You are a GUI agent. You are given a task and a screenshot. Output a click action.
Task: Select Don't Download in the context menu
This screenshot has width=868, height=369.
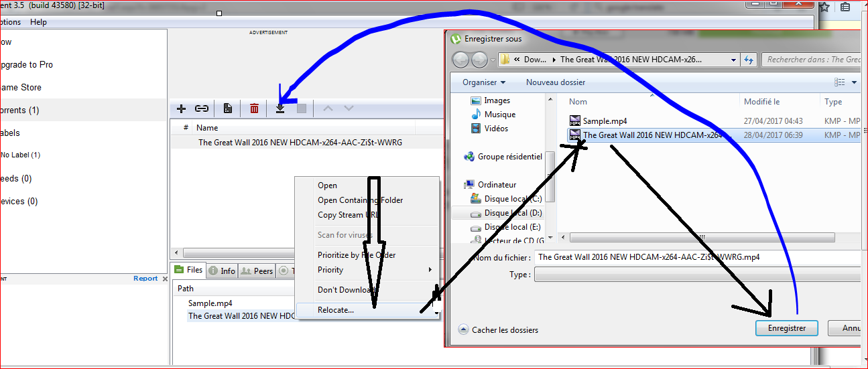coord(345,290)
